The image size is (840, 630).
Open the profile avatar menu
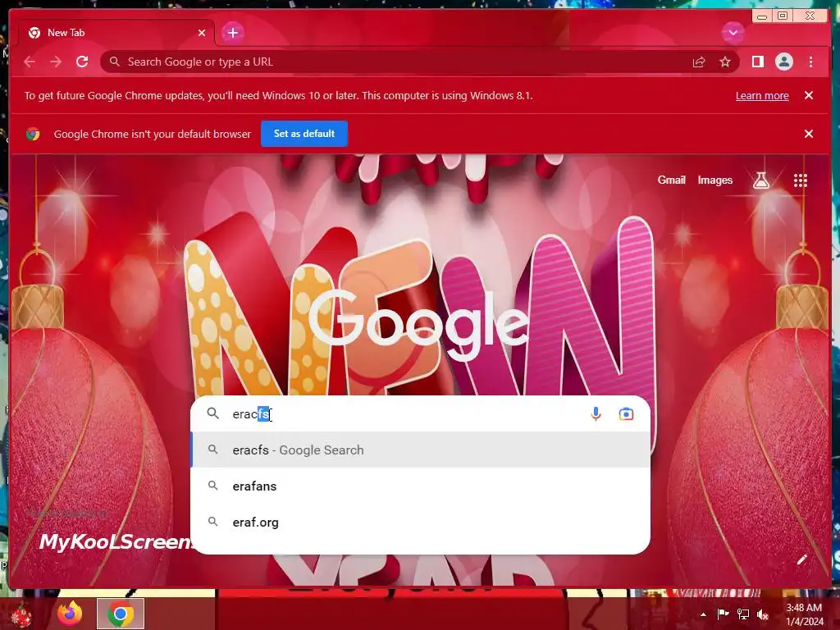point(783,62)
